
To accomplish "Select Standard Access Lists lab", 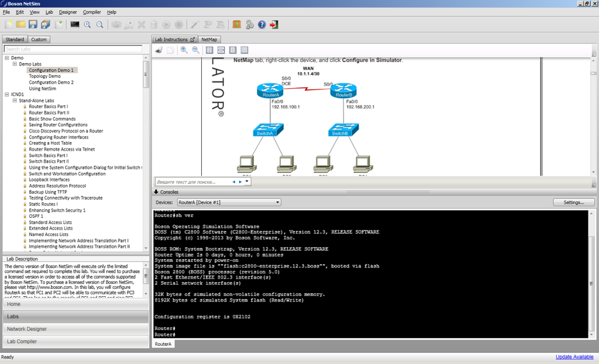I will coord(50,222).
